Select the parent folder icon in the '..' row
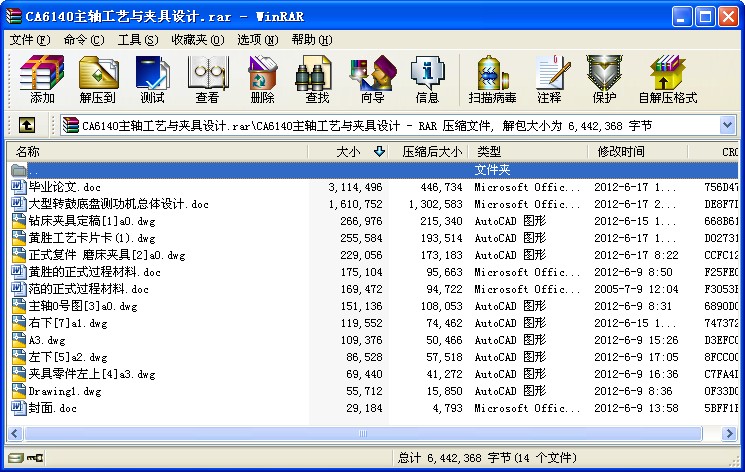 point(19,170)
